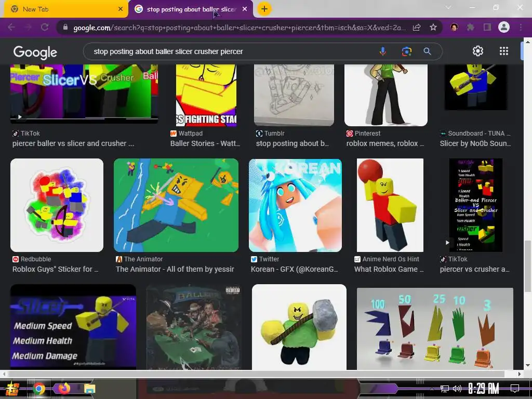Open the Twitter Korean GFX image
This screenshot has height=399, width=532.
[295, 205]
